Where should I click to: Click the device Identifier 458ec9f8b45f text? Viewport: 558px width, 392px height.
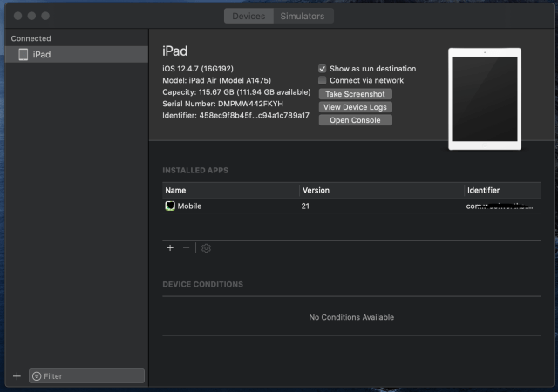click(236, 116)
